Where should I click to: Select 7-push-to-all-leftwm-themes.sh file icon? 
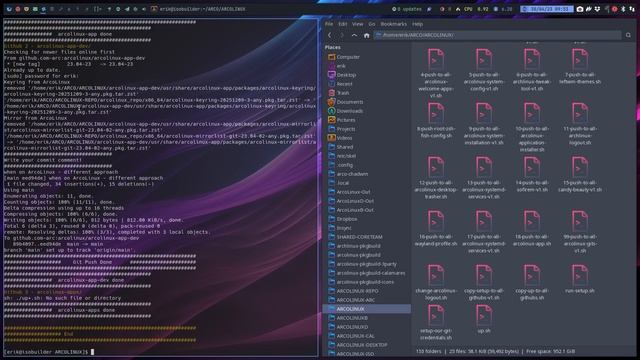[x=580, y=59]
